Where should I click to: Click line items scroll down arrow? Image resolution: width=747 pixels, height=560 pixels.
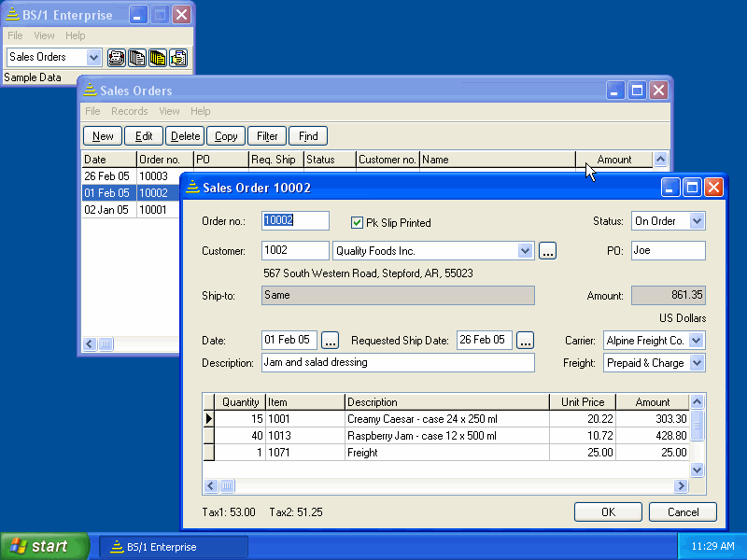697,470
